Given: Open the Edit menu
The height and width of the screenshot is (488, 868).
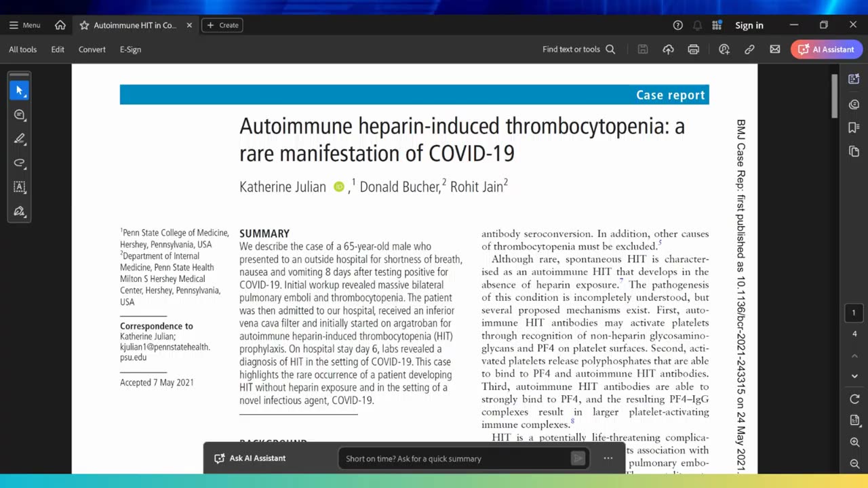Looking at the screenshot, I should pyautogui.click(x=58, y=49).
